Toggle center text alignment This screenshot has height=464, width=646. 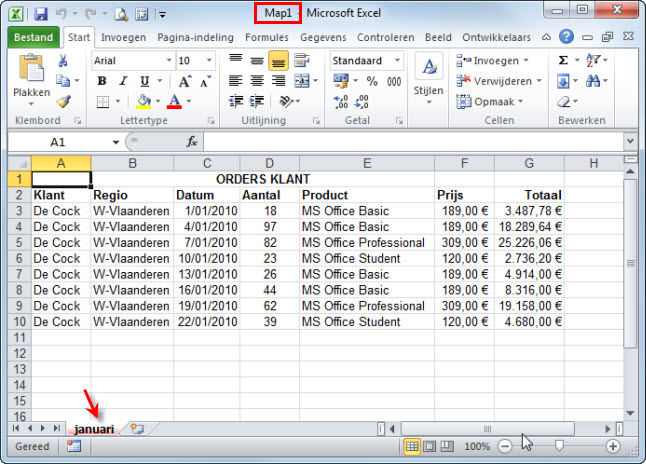[x=257, y=81]
